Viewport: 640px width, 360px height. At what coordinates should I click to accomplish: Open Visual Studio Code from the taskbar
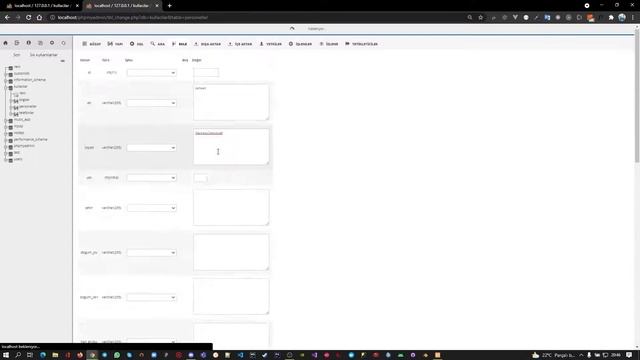(x=240, y=355)
